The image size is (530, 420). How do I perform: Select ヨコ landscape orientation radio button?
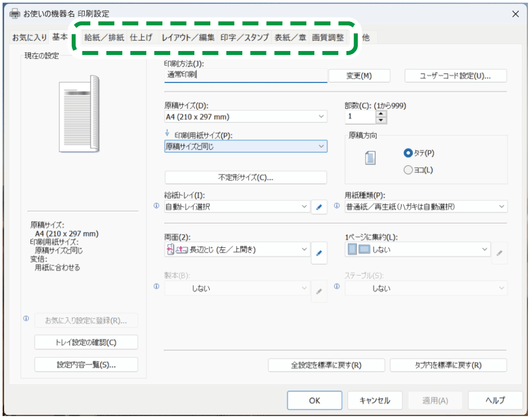pos(408,170)
